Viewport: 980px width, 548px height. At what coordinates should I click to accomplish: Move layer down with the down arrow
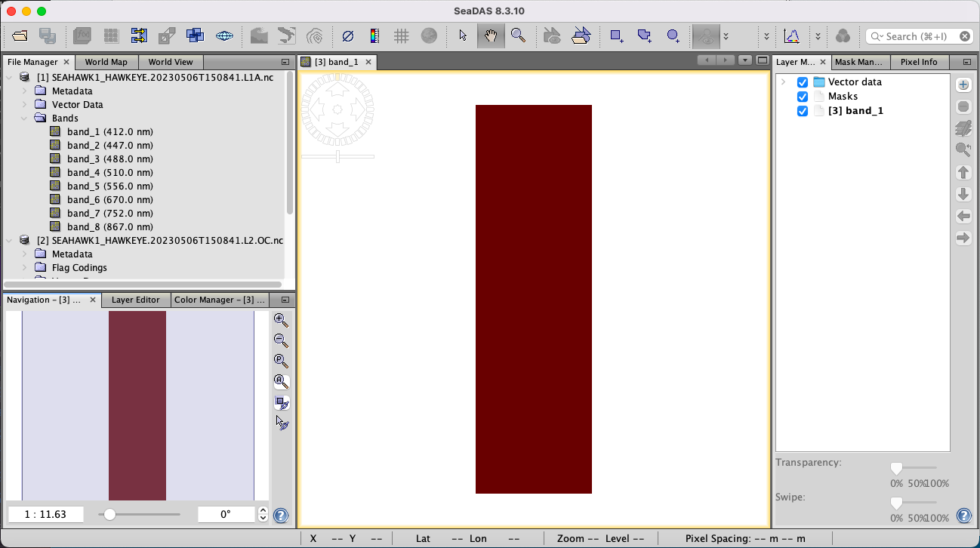(x=963, y=194)
